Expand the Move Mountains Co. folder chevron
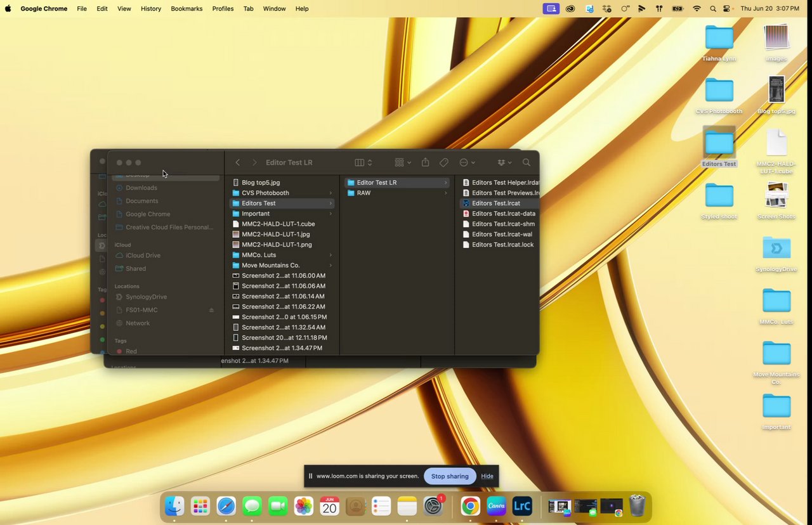 click(331, 266)
